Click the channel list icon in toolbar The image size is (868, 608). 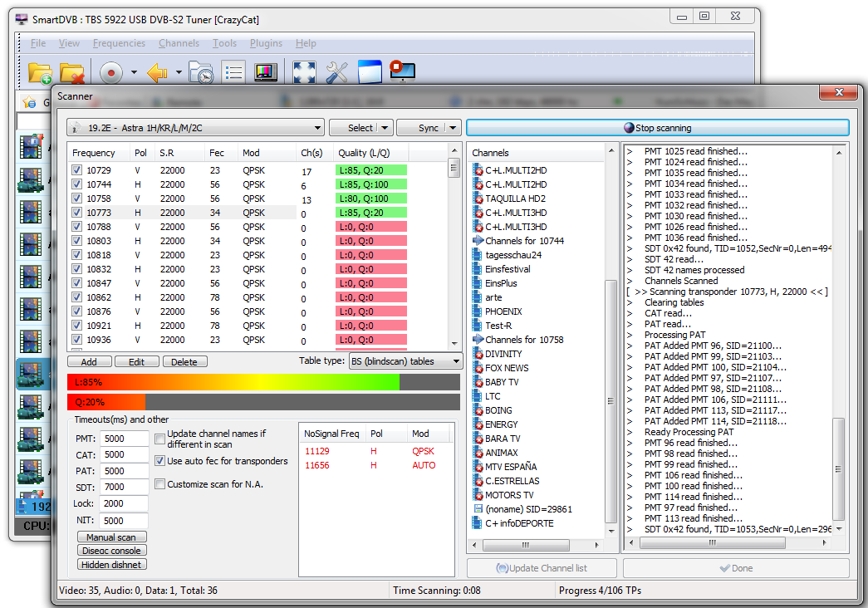click(233, 72)
